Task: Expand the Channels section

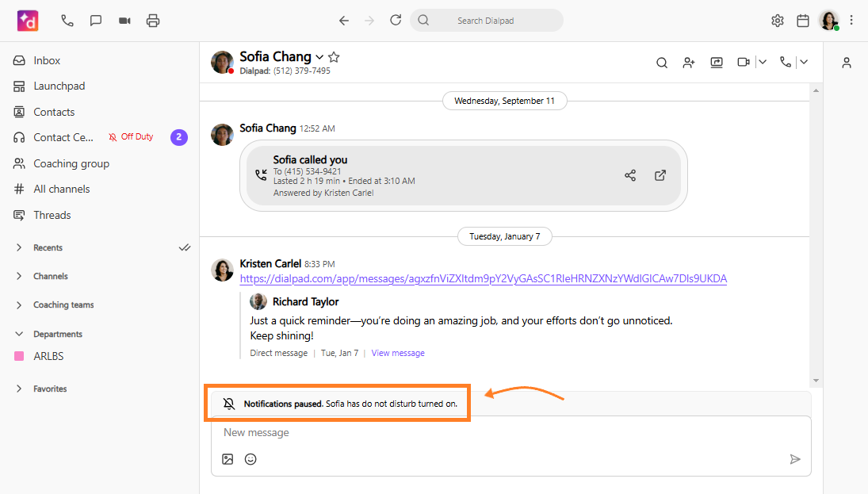Action: pyautogui.click(x=19, y=276)
